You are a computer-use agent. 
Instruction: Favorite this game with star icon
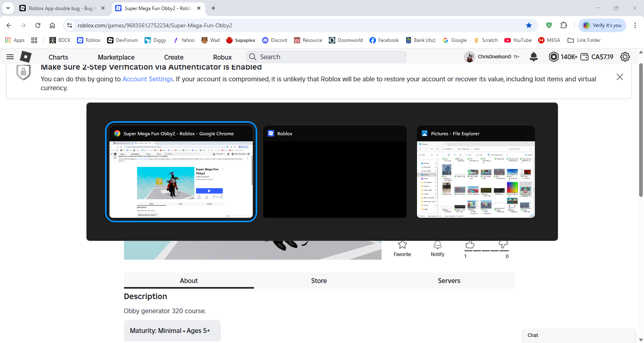click(402, 245)
